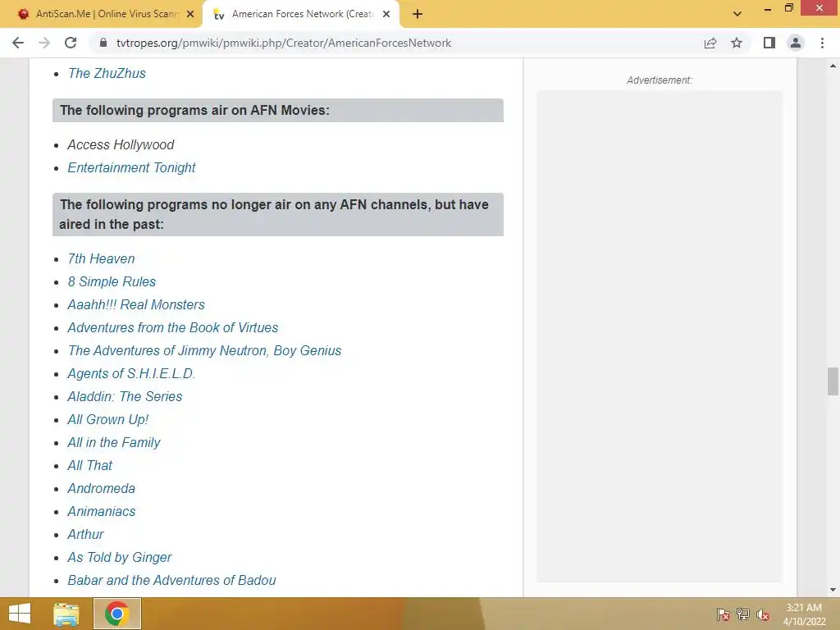840x630 pixels.
Task: Open the 7th Heaven link
Action: (x=101, y=258)
